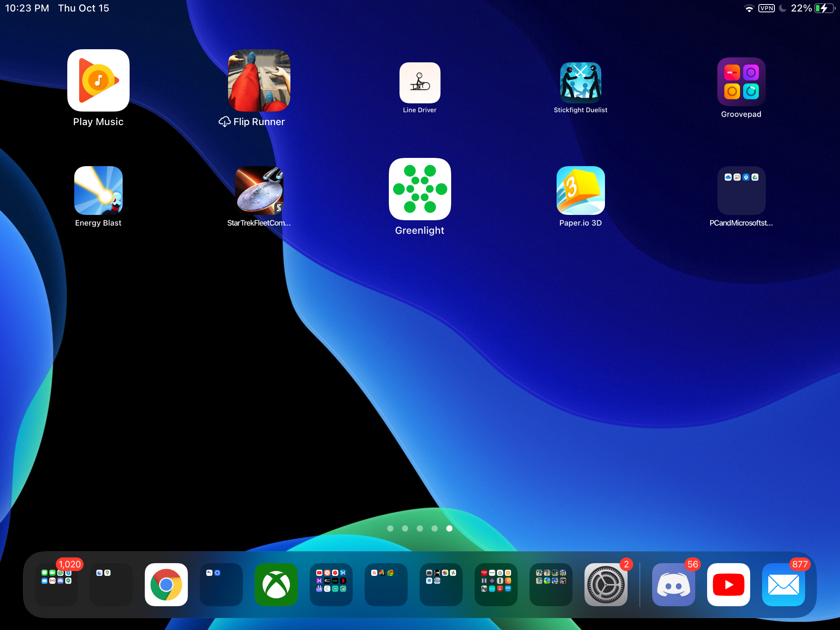Open the Greenlight app
840x630 pixels.
[x=420, y=189]
